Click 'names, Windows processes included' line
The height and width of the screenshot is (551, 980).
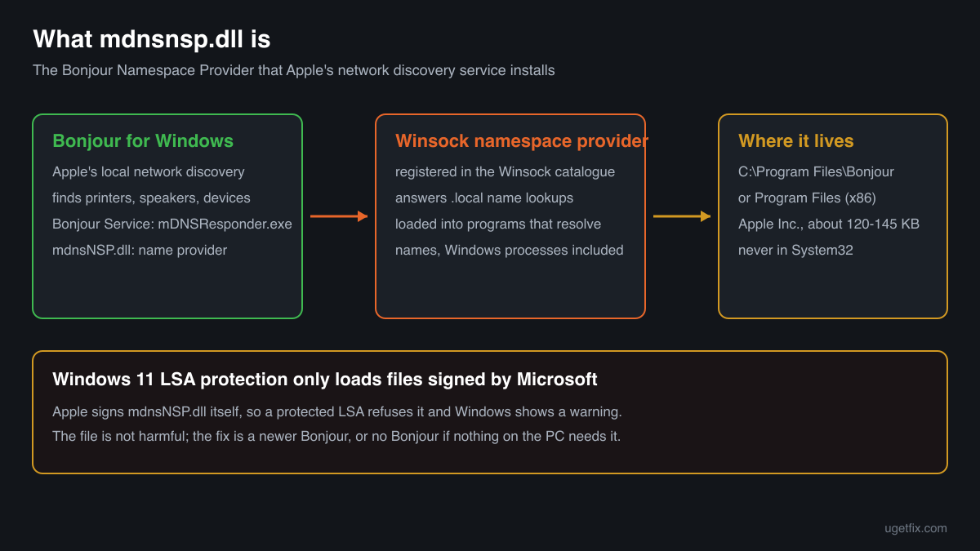pos(510,250)
